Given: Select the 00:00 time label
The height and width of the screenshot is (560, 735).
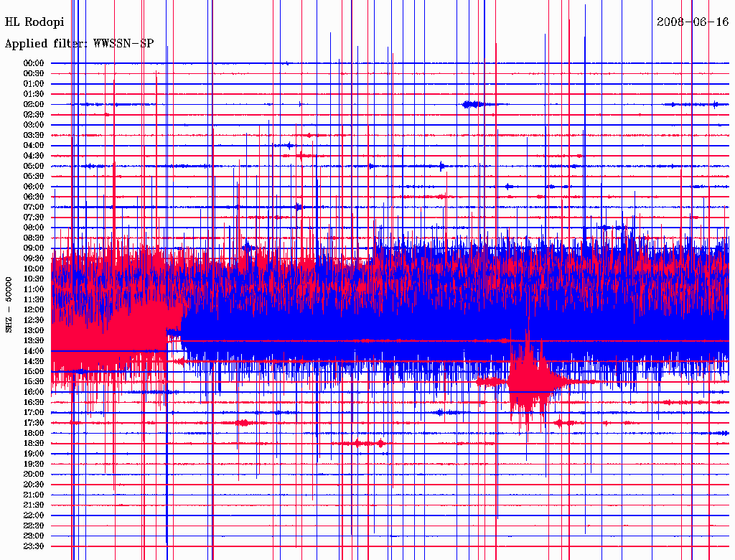Looking at the screenshot, I should point(34,63).
